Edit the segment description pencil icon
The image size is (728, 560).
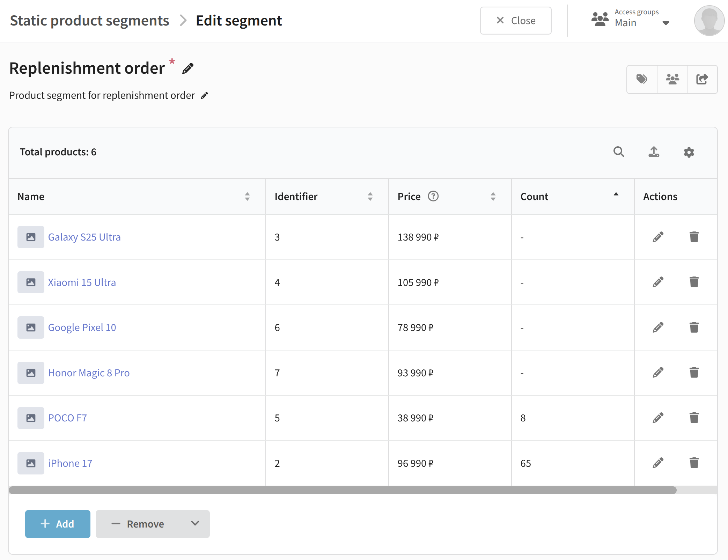(205, 95)
